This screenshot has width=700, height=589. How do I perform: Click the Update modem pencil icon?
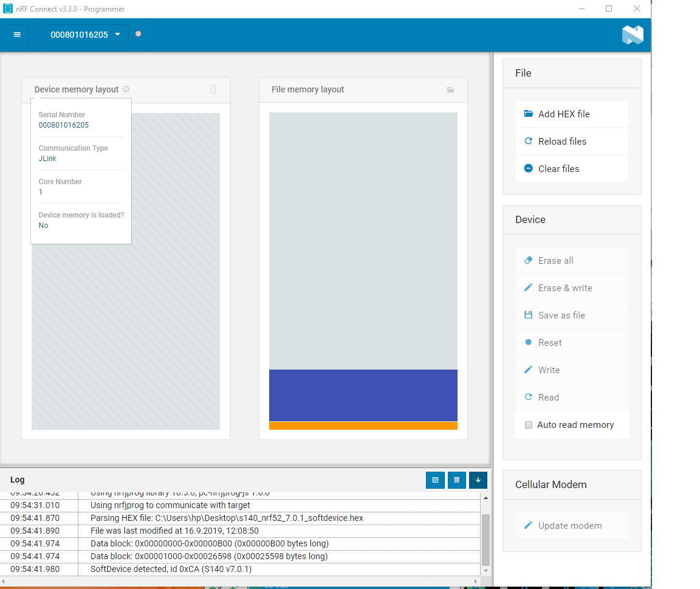coord(528,525)
